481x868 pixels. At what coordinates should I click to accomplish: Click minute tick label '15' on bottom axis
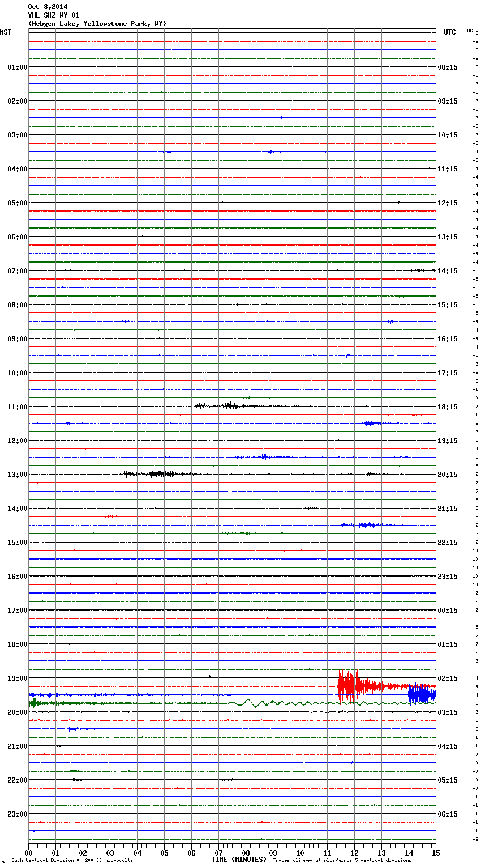pyautogui.click(x=436, y=852)
